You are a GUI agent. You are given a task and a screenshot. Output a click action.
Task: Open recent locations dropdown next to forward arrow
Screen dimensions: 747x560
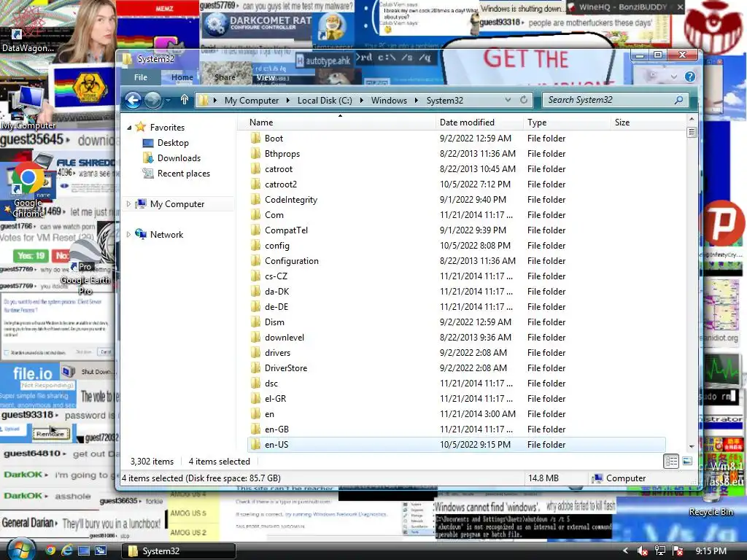coord(168,101)
